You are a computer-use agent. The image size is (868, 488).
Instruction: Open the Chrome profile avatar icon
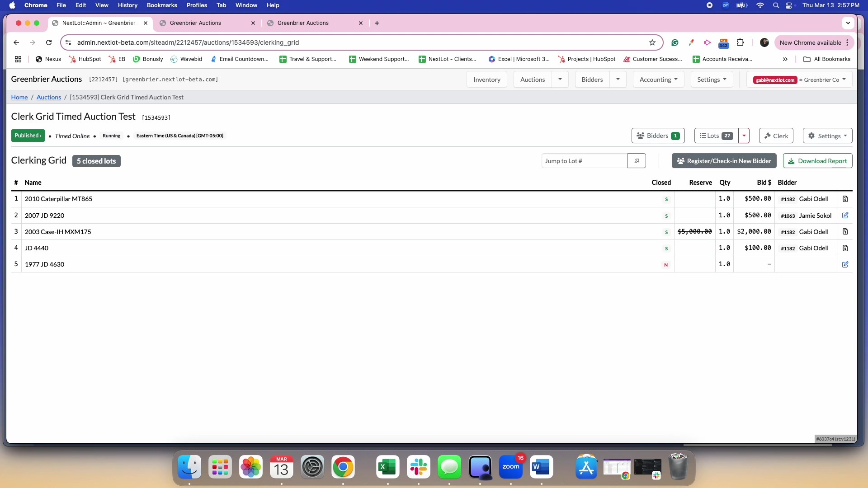(764, 42)
